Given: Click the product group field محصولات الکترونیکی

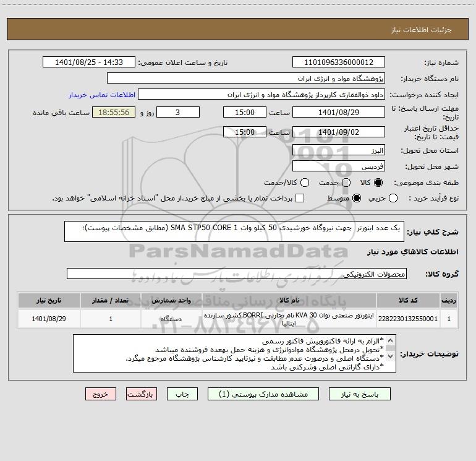Looking at the screenshot, I should coord(237,274).
